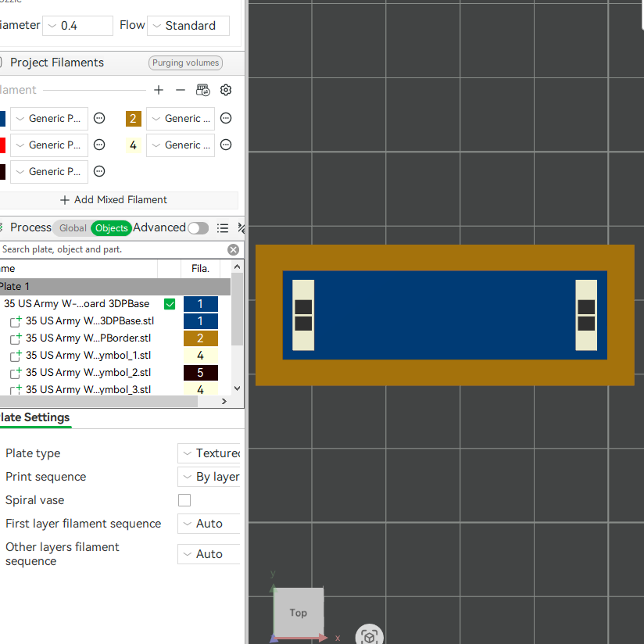This screenshot has height=644, width=644.
Task: Uncheck the 3DPBase object printable checkbox
Action: [x=170, y=304]
